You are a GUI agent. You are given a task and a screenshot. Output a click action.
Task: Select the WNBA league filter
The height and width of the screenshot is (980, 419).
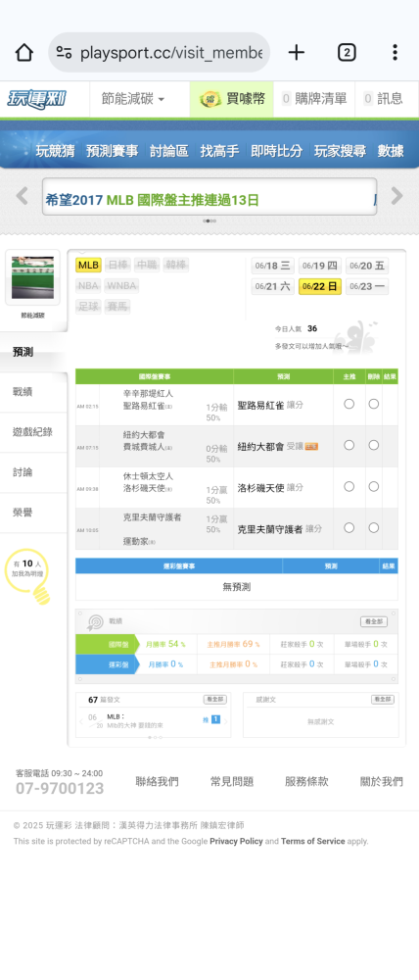click(121, 285)
